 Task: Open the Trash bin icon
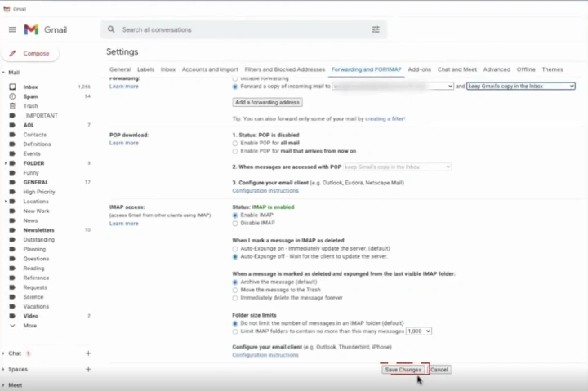click(x=12, y=106)
